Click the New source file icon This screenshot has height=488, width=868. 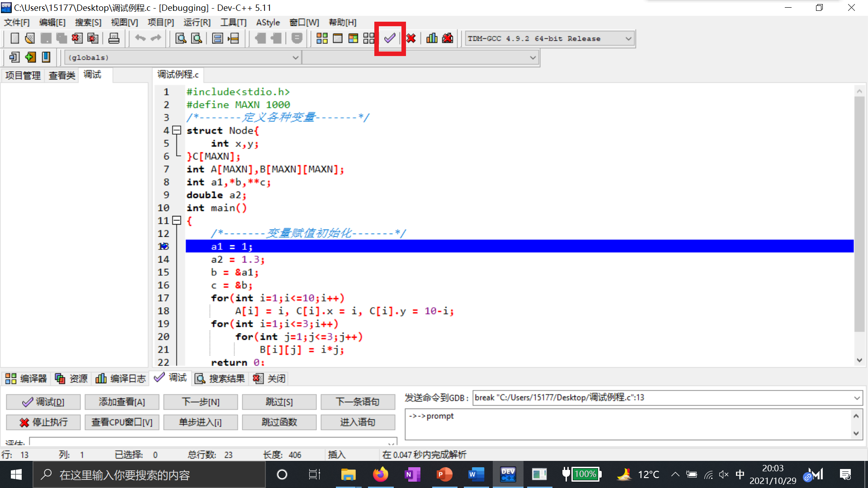coord(14,38)
